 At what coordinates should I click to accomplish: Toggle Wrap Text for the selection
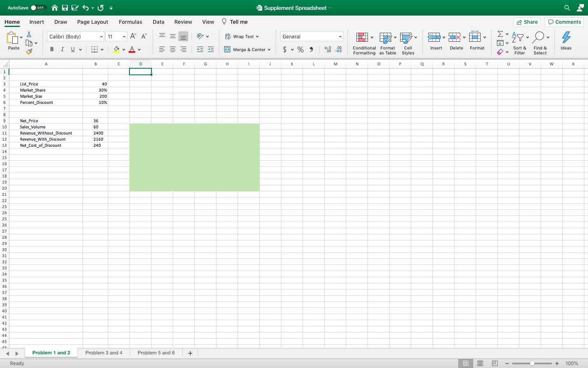(242, 36)
